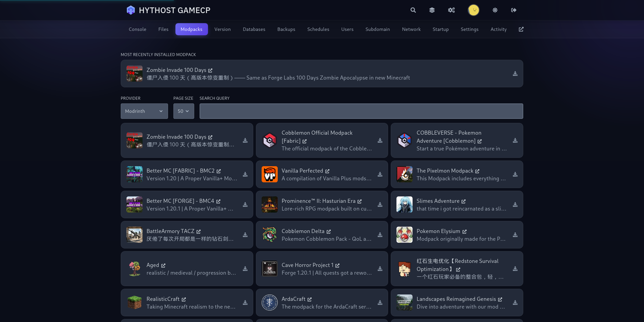Download Better MC [FORGE] - BMC4

245,204
